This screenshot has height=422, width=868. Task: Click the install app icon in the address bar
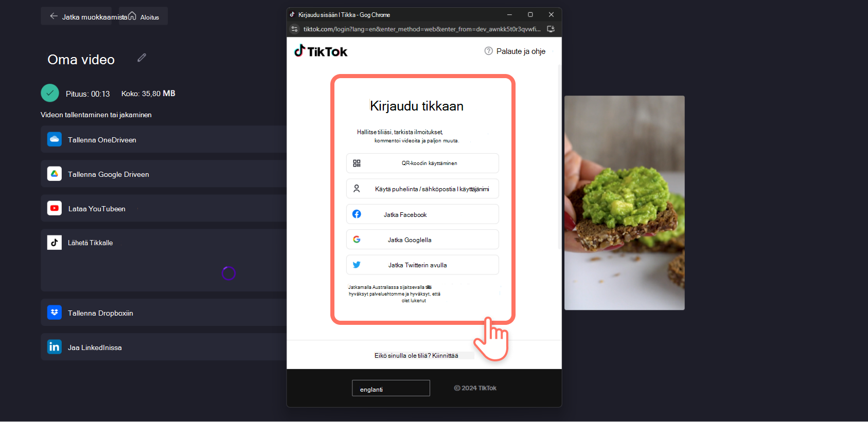(x=551, y=29)
